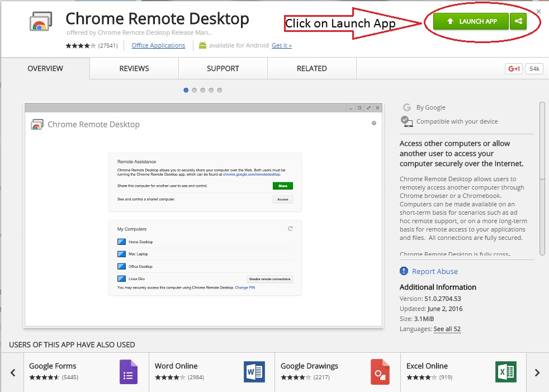Screen dimensions: 549x392
Task: Open the Word Online app card
Action: pyautogui.click(x=212, y=372)
